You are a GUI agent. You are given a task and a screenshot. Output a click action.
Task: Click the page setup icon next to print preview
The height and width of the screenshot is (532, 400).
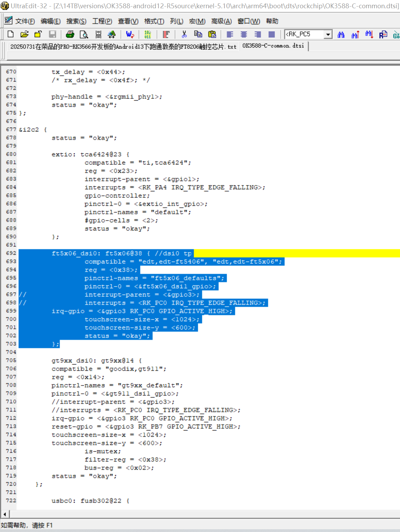pyautogui.click(x=98, y=34)
